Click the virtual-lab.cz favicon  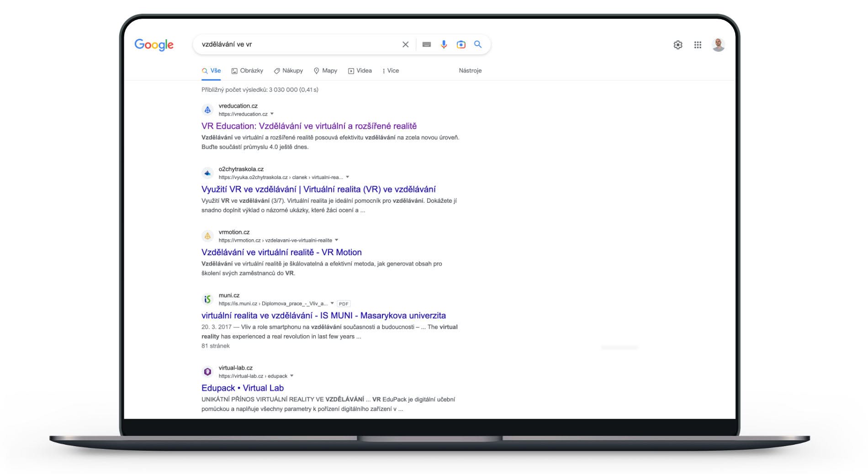[x=207, y=372]
